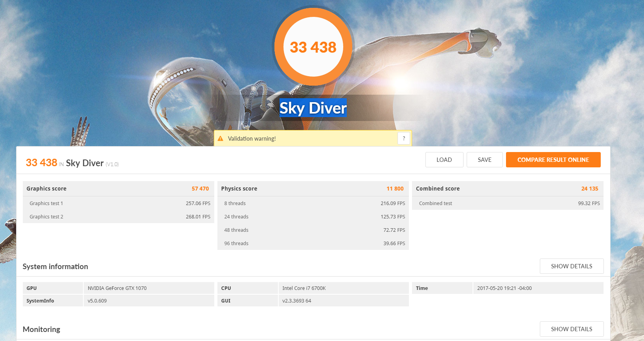Viewport: 644px width, 341px height.
Task: Click the 33 438 score in results header
Action: click(42, 163)
